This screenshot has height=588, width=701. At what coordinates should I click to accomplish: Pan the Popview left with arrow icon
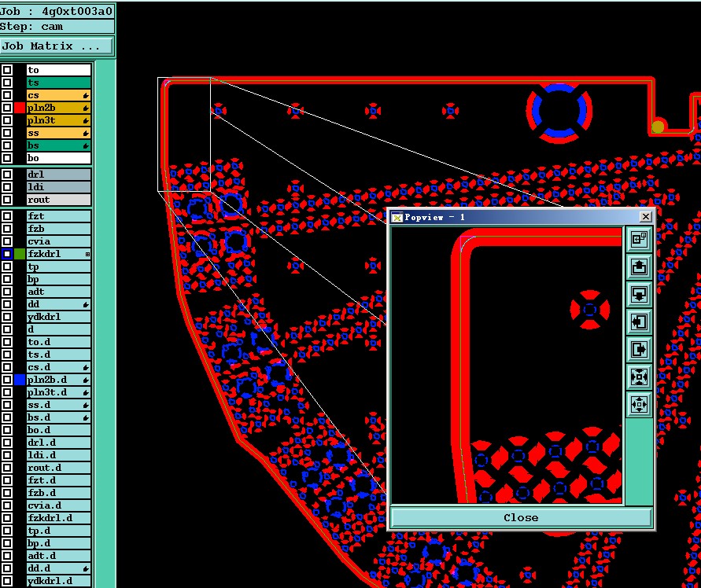click(639, 322)
